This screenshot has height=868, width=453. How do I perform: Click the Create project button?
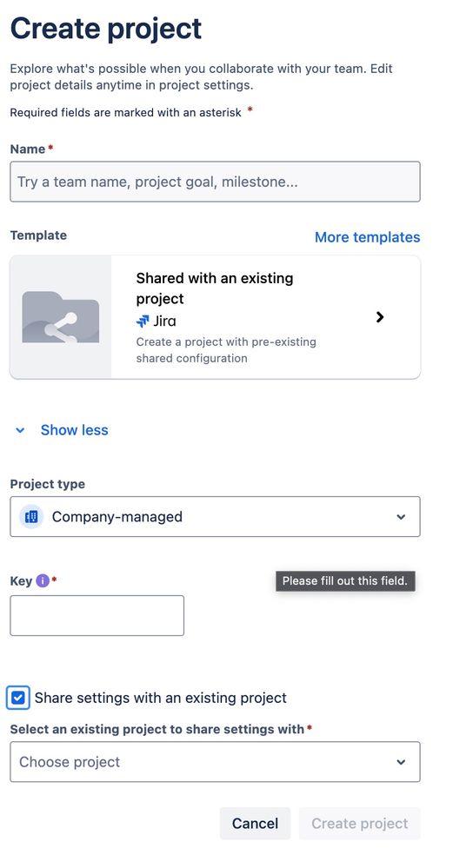pyautogui.click(x=359, y=823)
